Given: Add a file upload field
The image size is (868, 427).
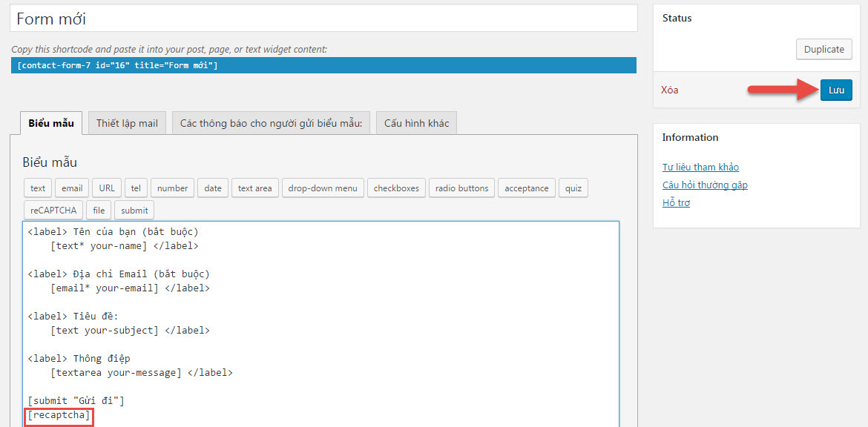Looking at the screenshot, I should pyautogui.click(x=98, y=210).
